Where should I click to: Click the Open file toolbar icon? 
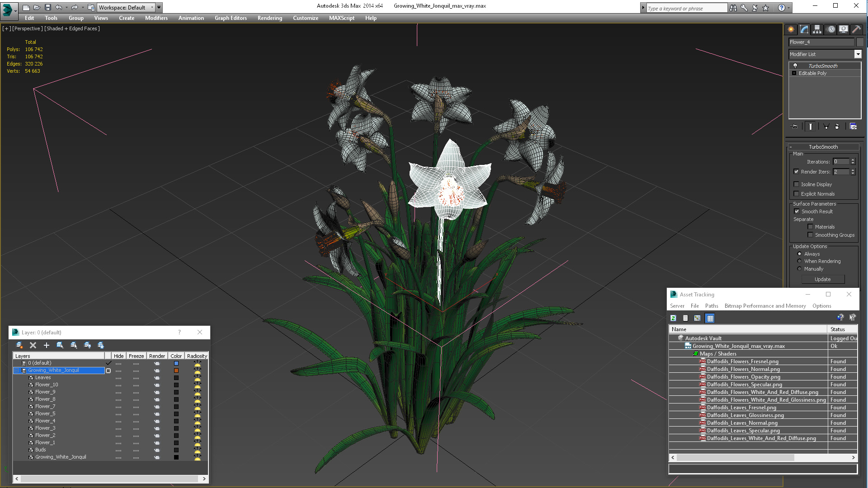pos(37,7)
